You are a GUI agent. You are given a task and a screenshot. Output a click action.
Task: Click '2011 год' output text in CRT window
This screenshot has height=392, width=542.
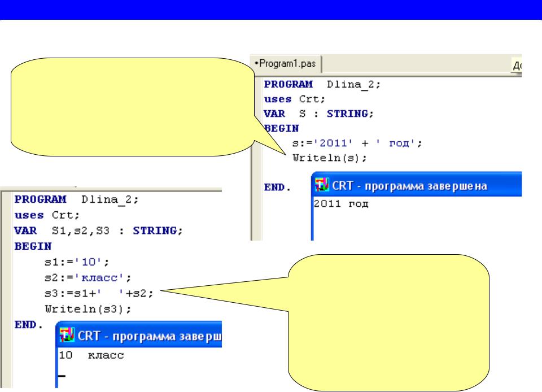(341, 204)
